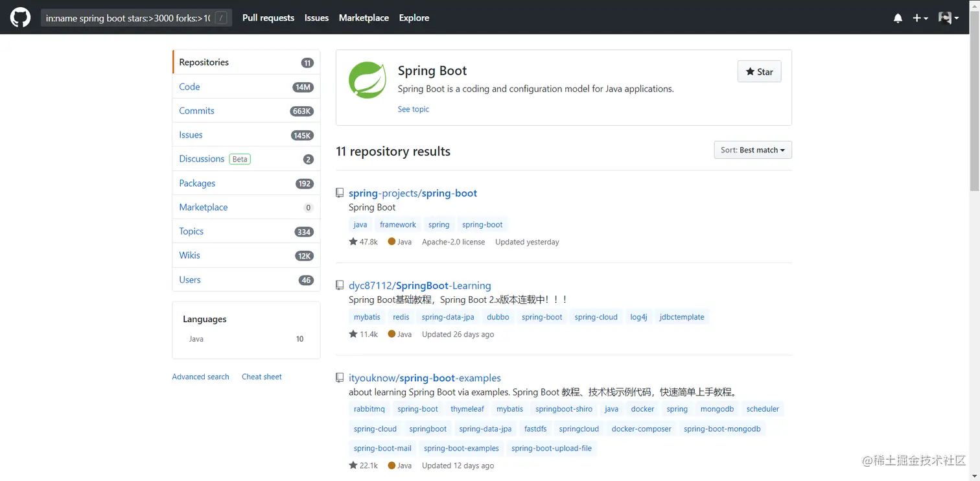The height and width of the screenshot is (481, 980).
Task: Click the See topic link
Action: tap(414, 109)
